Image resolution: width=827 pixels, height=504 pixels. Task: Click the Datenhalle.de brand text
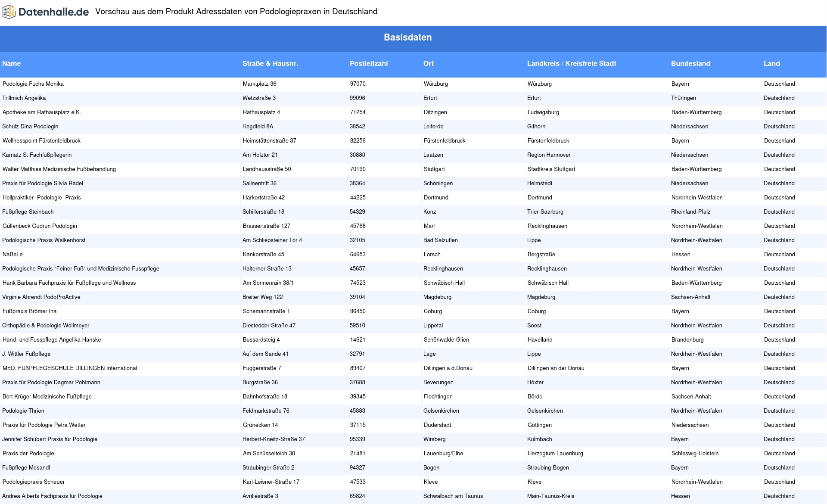pos(53,12)
